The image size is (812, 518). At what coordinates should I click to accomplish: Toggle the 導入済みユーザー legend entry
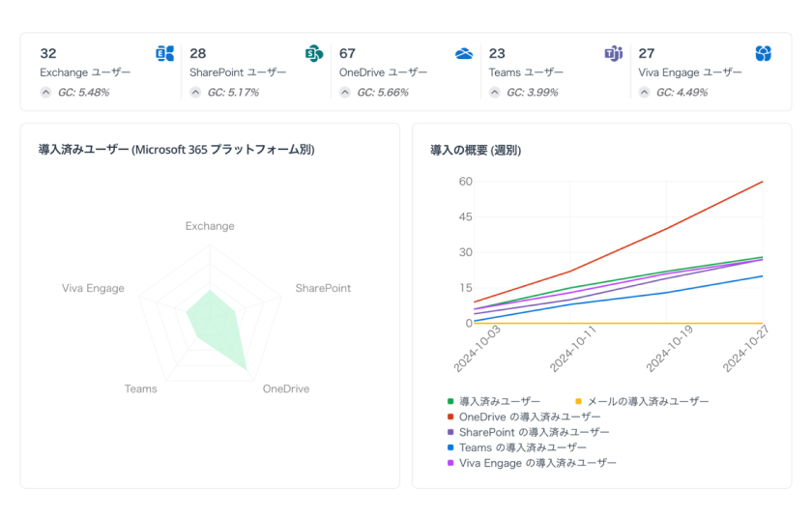pos(494,402)
